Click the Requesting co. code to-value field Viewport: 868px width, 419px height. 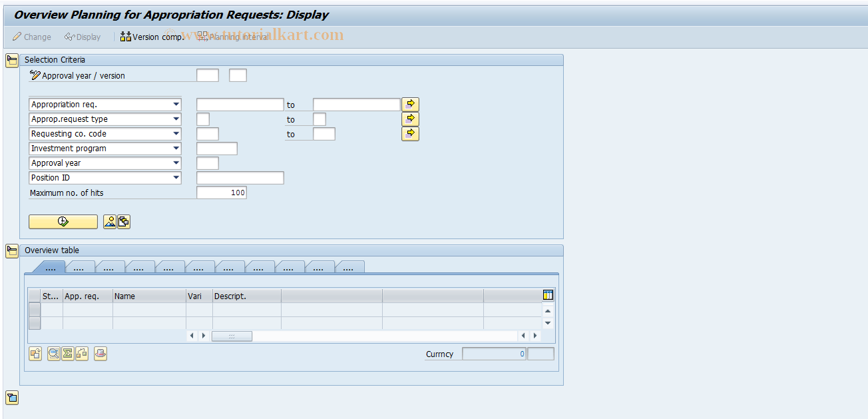point(324,134)
